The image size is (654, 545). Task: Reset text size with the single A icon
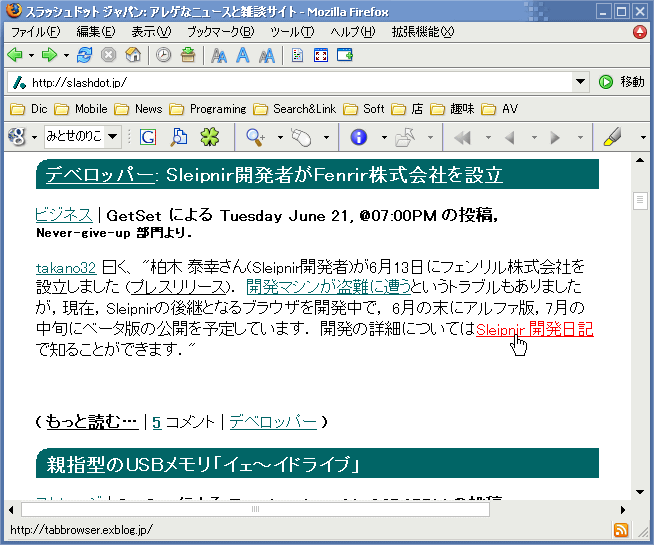[243, 55]
